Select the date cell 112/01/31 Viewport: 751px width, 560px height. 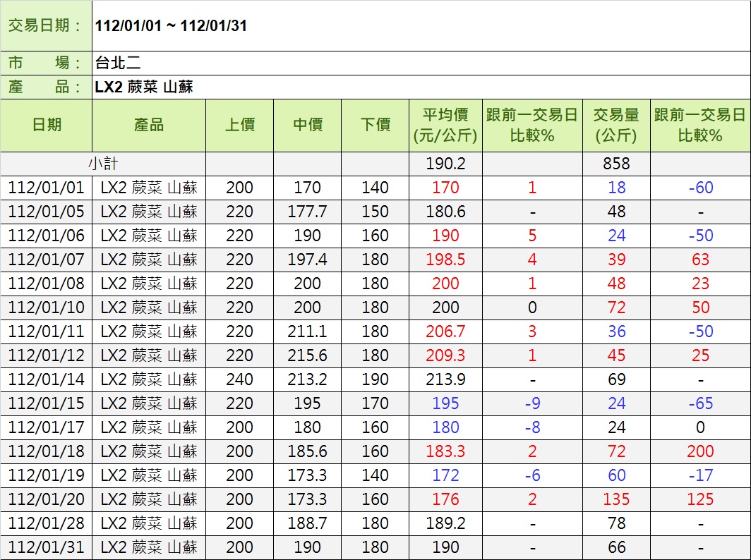click(x=47, y=547)
